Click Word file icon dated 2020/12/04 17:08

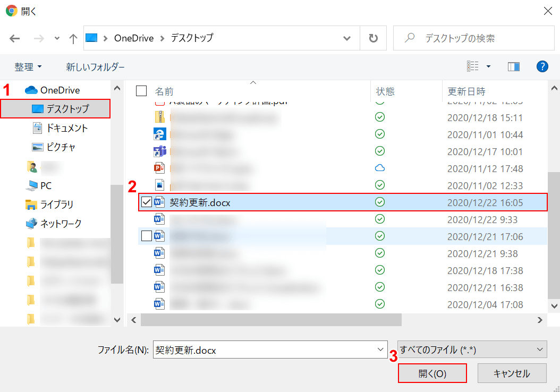[159, 304]
